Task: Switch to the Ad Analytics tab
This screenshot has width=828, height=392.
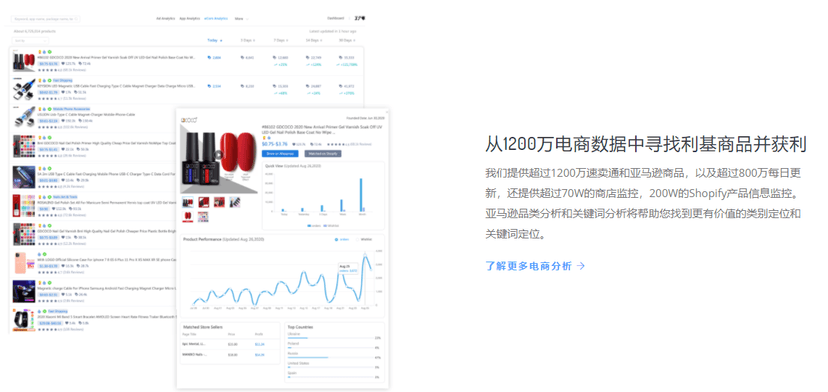Action: point(165,18)
